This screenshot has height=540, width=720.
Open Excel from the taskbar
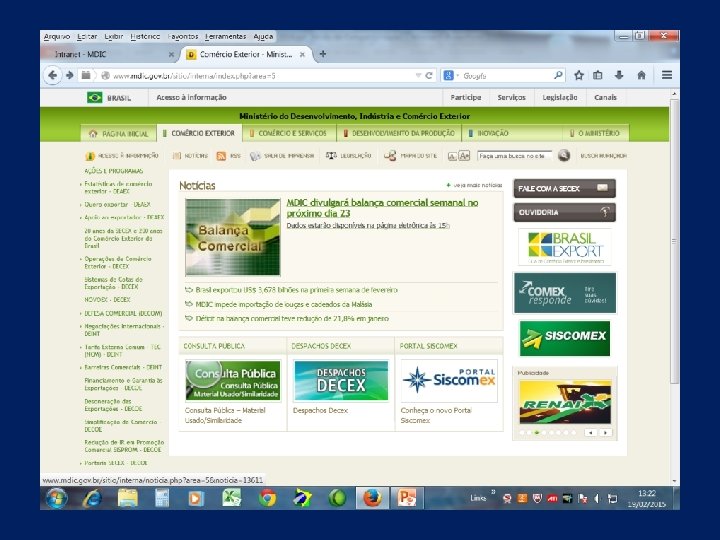click(232, 498)
